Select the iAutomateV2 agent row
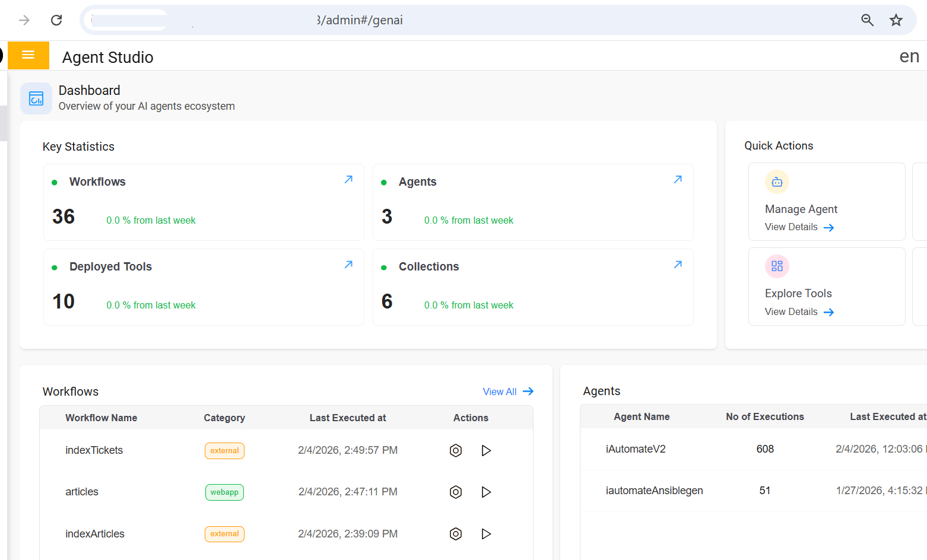927x560 pixels. [x=636, y=449]
